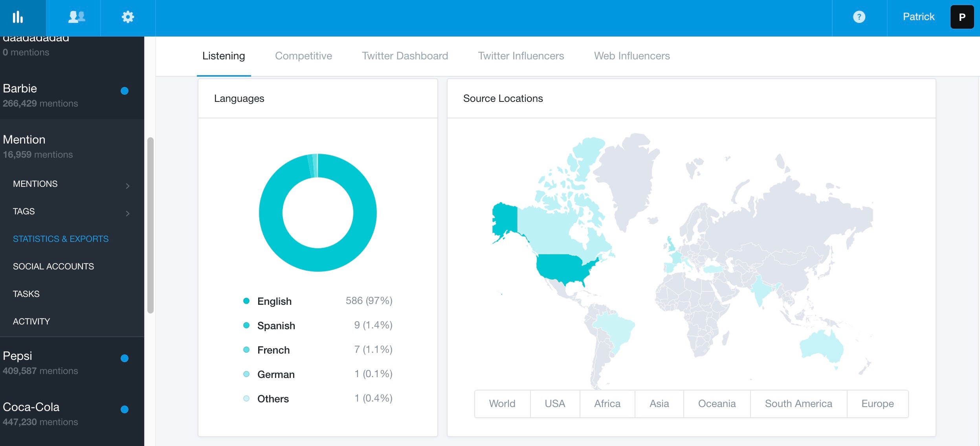Select the Coca-Cola alert
Image resolution: width=980 pixels, height=446 pixels.
[x=72, y=414]
